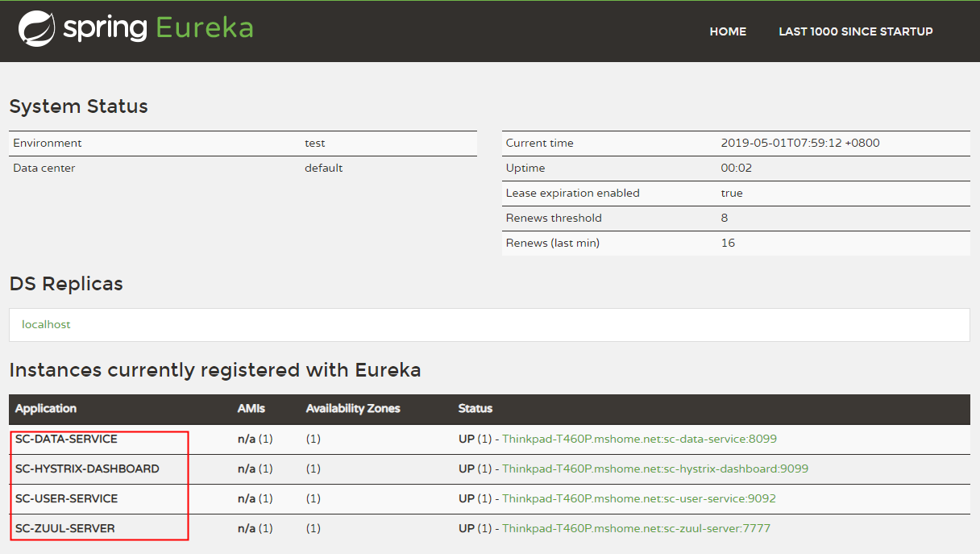Open the sc-hystrix-dashboard:9099 instance link

pos(655,469)
